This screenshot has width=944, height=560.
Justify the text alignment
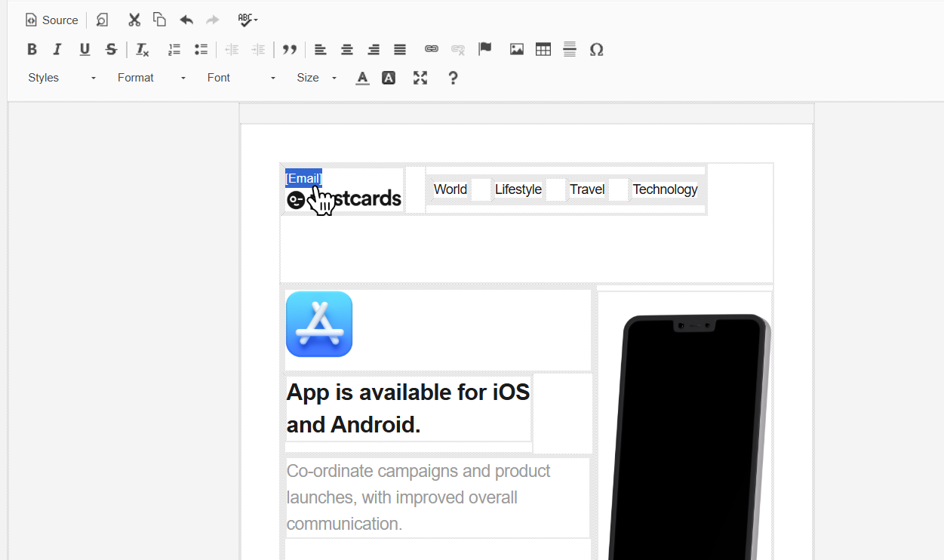(400, 49)
